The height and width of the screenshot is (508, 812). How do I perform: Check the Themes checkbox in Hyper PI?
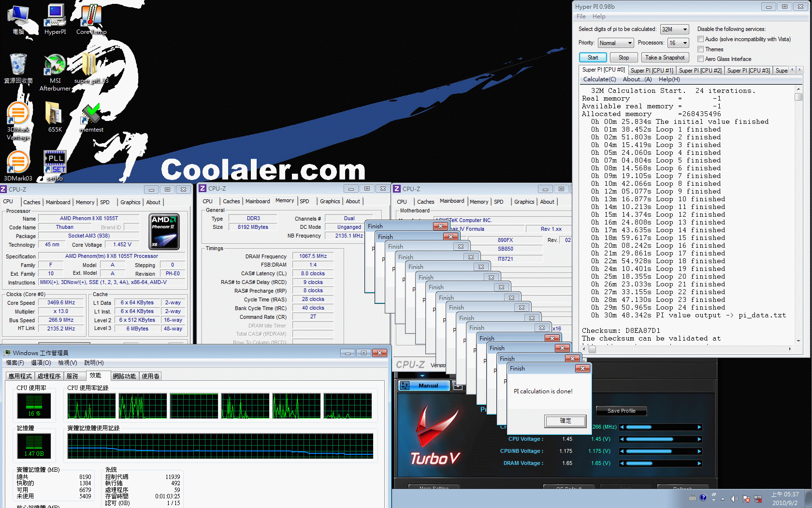click(x=700, y=49)
